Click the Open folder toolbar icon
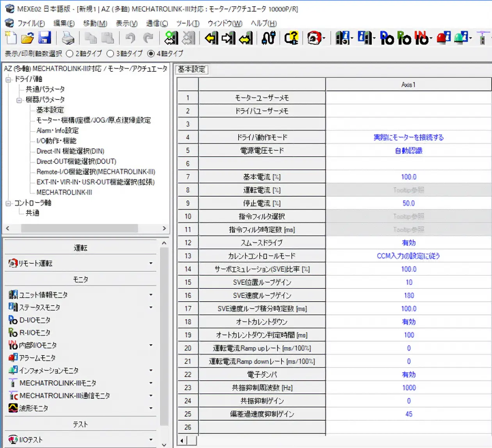 [x=27, y=38]
